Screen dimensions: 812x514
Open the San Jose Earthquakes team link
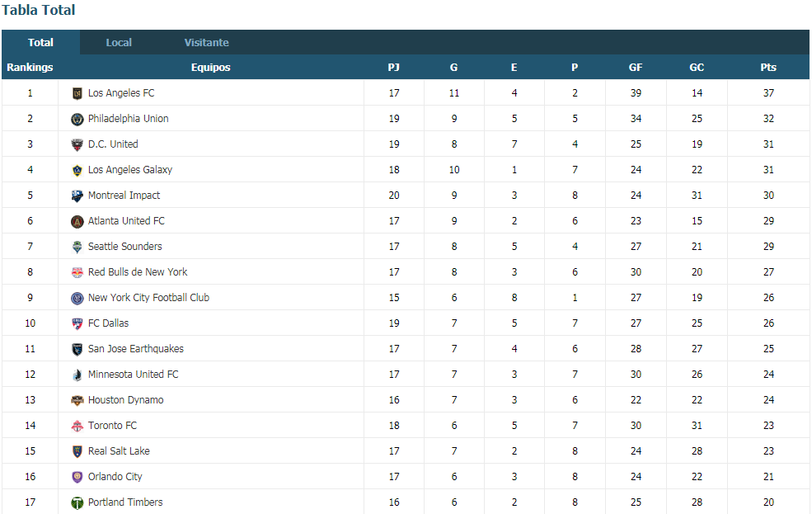tap(136, 349)
